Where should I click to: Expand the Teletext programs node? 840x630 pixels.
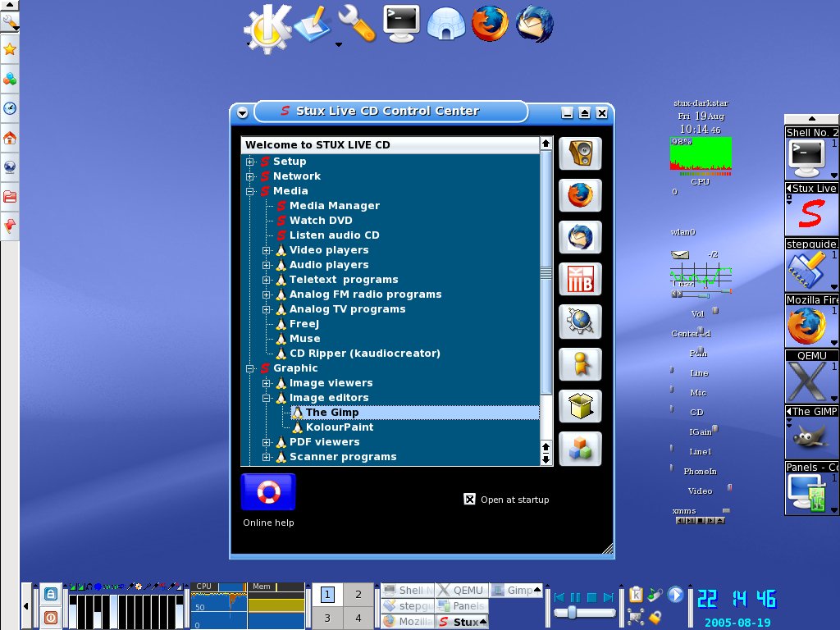click(267, 280)
